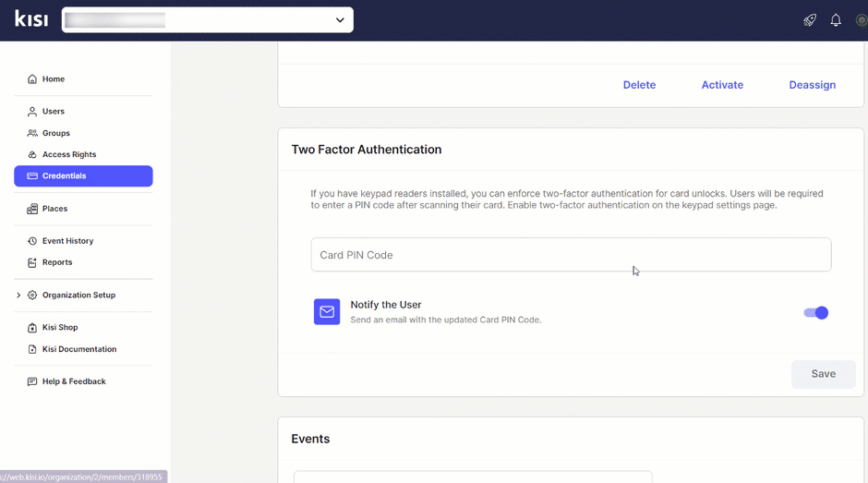Expand Organization Setup chevron
This screenshot has width=868, height=483.
click(x=18, y=296)
